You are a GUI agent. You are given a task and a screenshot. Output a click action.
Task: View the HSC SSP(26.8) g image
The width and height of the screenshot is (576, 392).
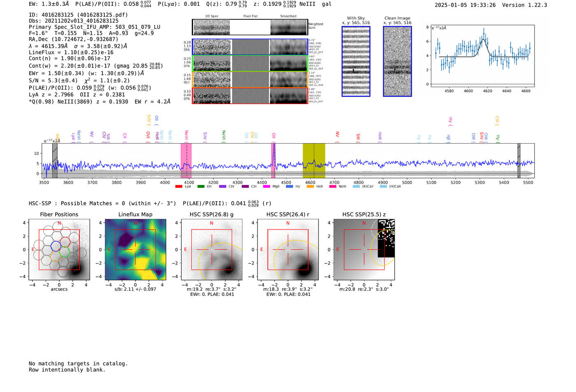pyautogui.click(x=211, y=250)
